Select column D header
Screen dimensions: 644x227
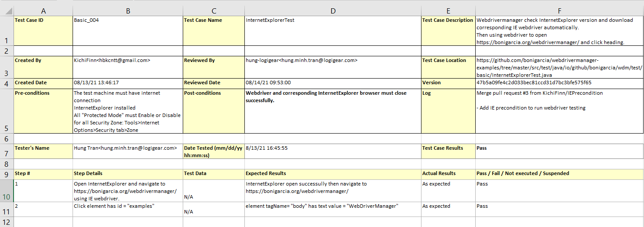[333, 11]
